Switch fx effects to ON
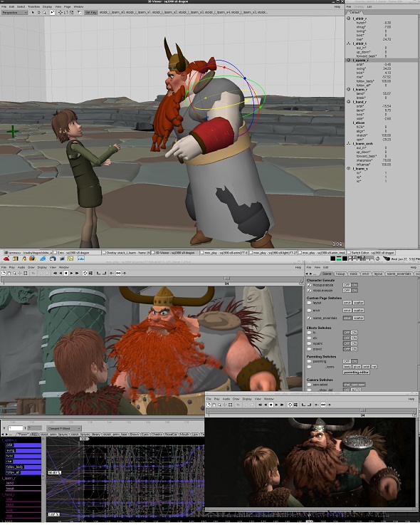The height and width of the screenshot is (525, 420). point(354,333)
